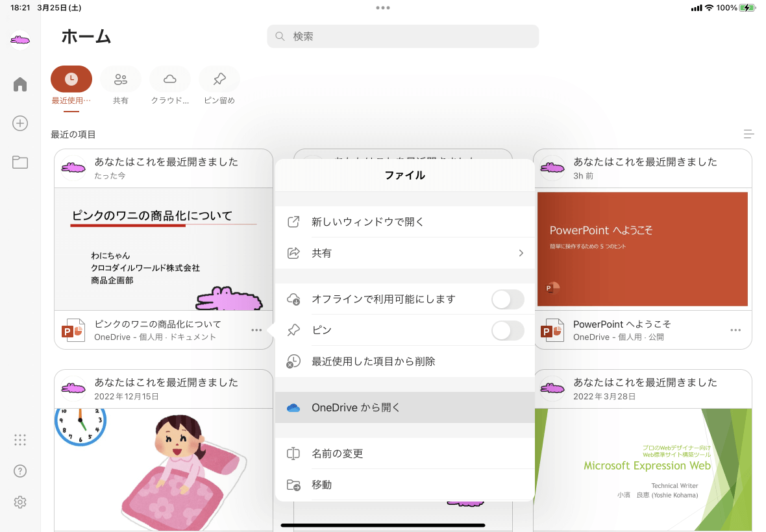Click the offline cloud download icon
This screenshot has height=532, width=766.
[x=293, y=299]
